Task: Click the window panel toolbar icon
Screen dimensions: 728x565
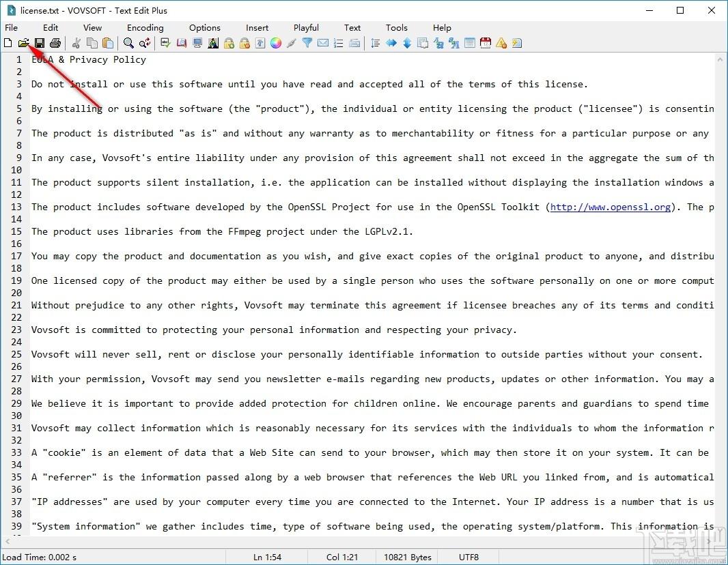Action: [470, 43]
